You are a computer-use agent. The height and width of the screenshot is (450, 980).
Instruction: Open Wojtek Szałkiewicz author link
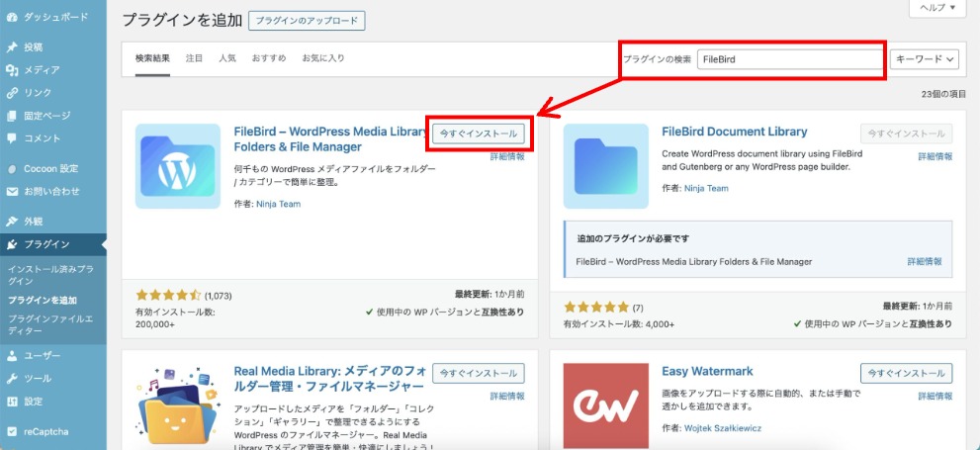(x=723, y=428)
